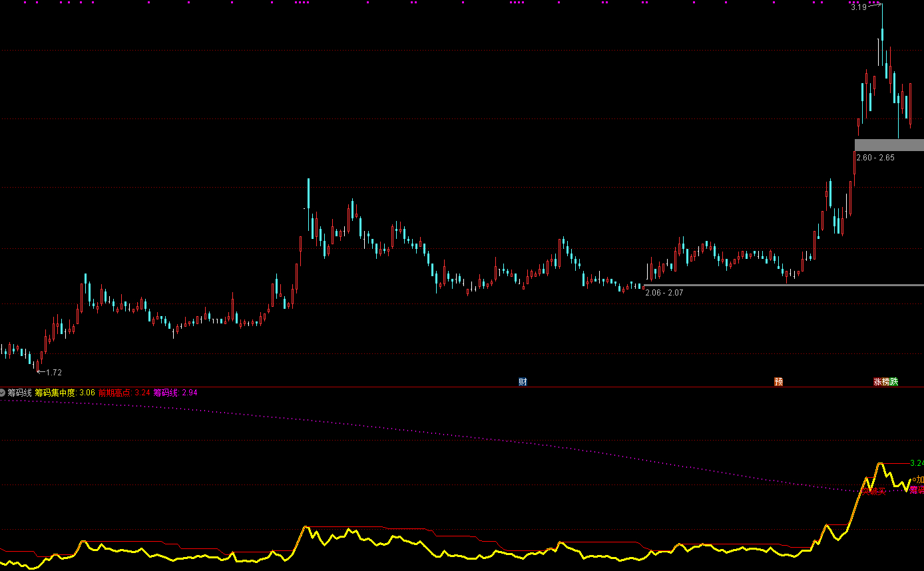The image size is (924, 571).
Task: Click the orange 预 forecast marker icon
Action: coord(778,382)
